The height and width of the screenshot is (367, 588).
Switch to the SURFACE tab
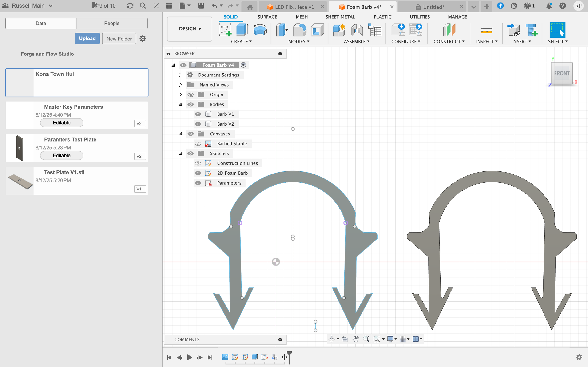coord(267,17)
